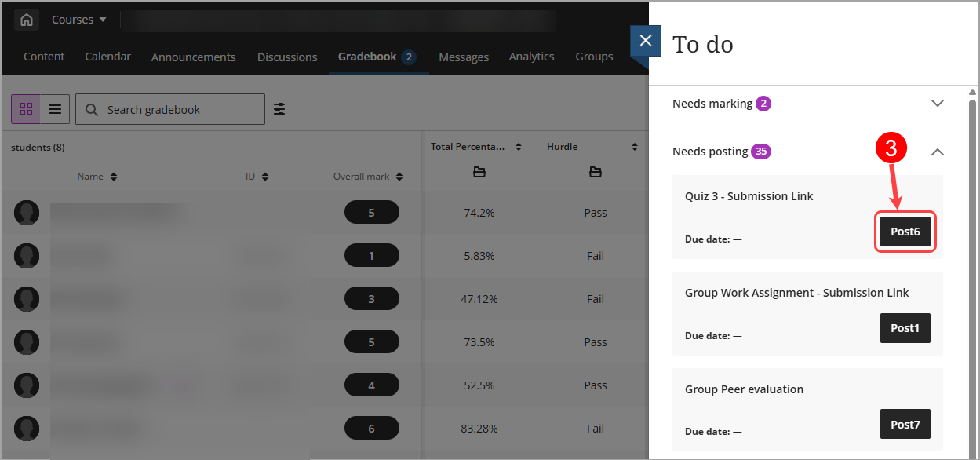Click avatar in the 47.12% row

point(27,299)
